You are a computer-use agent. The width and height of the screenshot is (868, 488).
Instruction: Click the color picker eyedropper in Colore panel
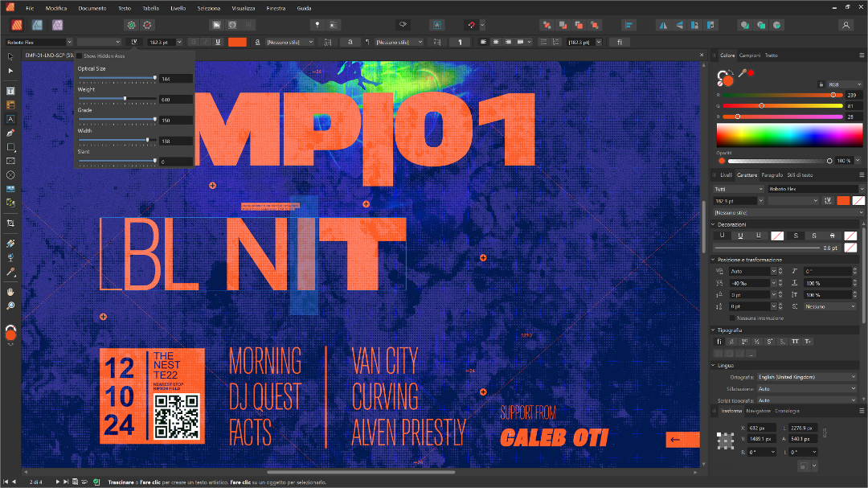tap(742, 73)
